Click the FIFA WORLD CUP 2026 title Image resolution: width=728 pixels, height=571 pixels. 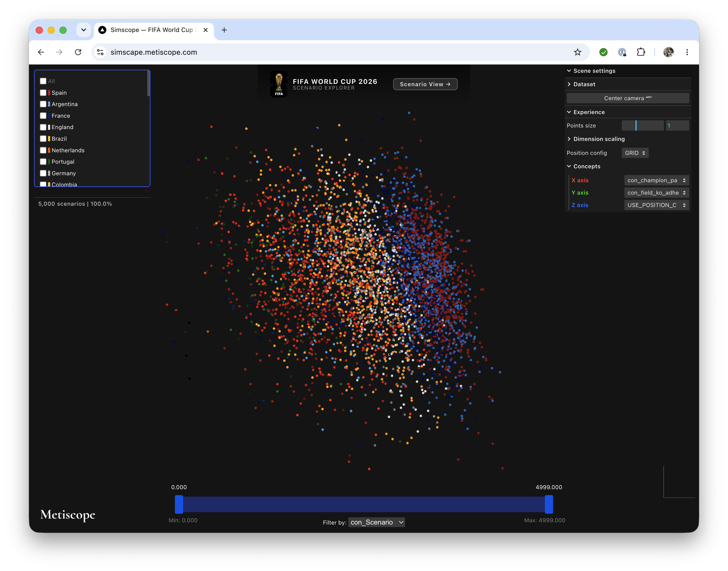(x=335, y=82)
